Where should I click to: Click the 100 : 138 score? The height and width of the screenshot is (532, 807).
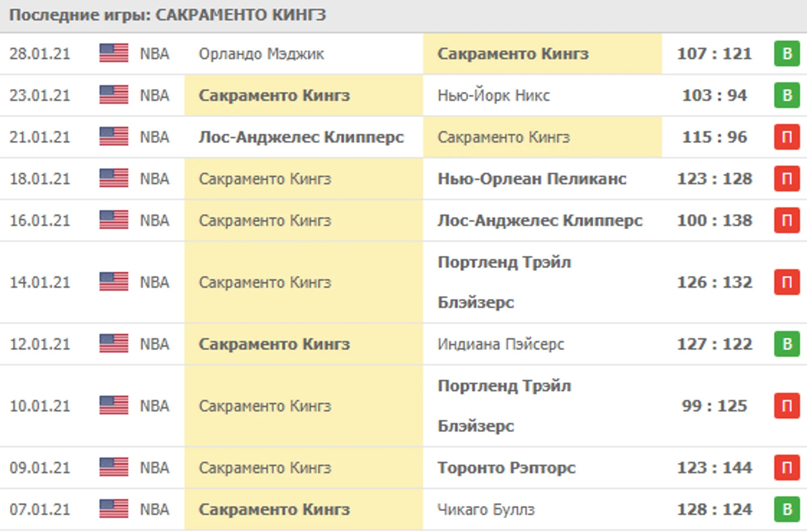tap(714, 220)
